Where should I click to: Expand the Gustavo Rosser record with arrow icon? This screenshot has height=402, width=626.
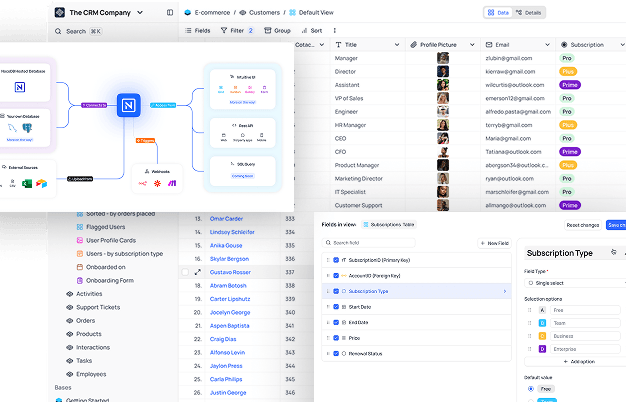198,272
